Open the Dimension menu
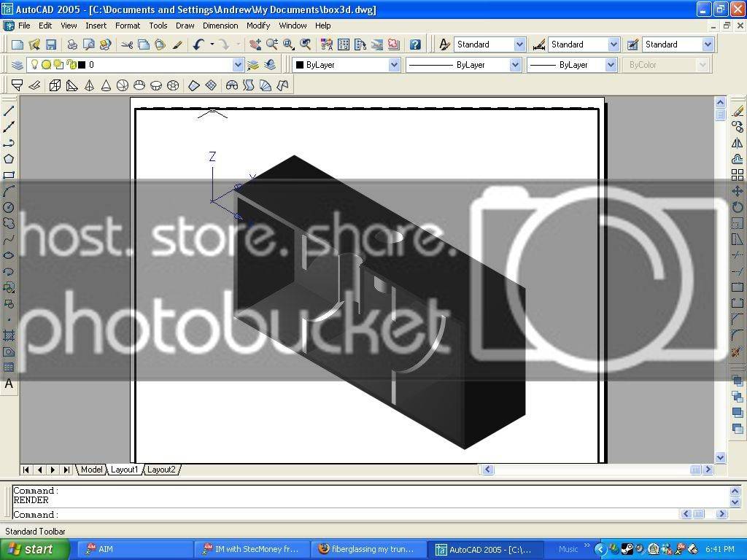 pyautogui.click(x=220, y=26)
